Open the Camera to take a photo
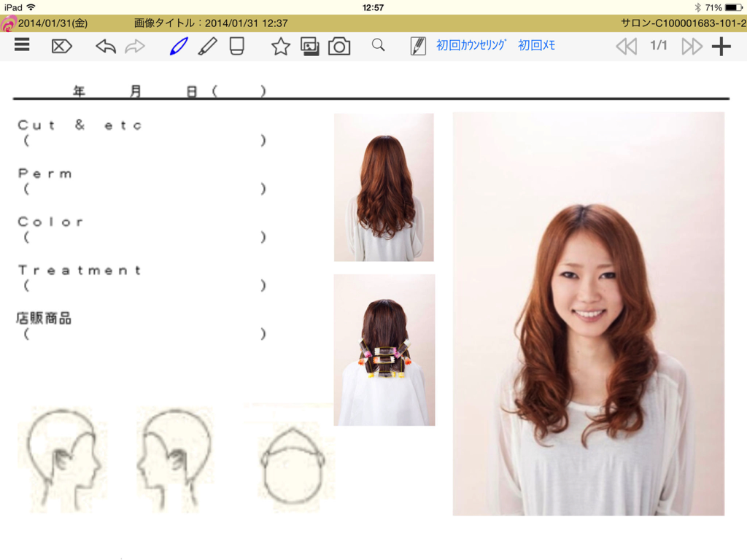 pyautogui.click(x=340, y=45)
